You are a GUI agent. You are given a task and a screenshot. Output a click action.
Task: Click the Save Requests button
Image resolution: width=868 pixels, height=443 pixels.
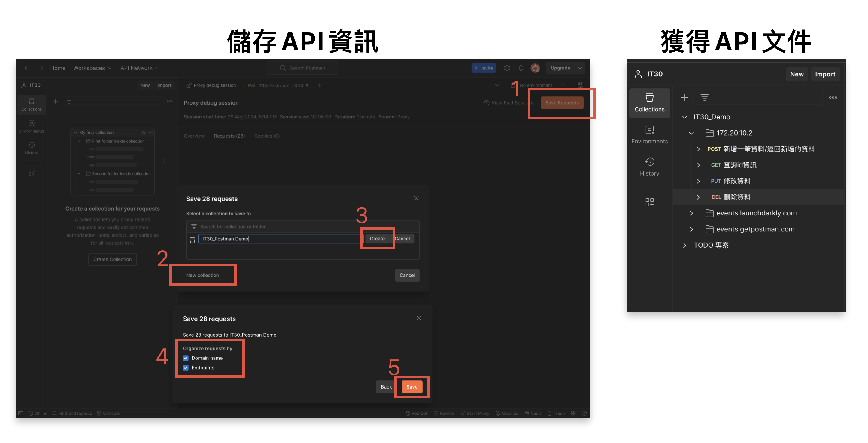coord(561,103)
